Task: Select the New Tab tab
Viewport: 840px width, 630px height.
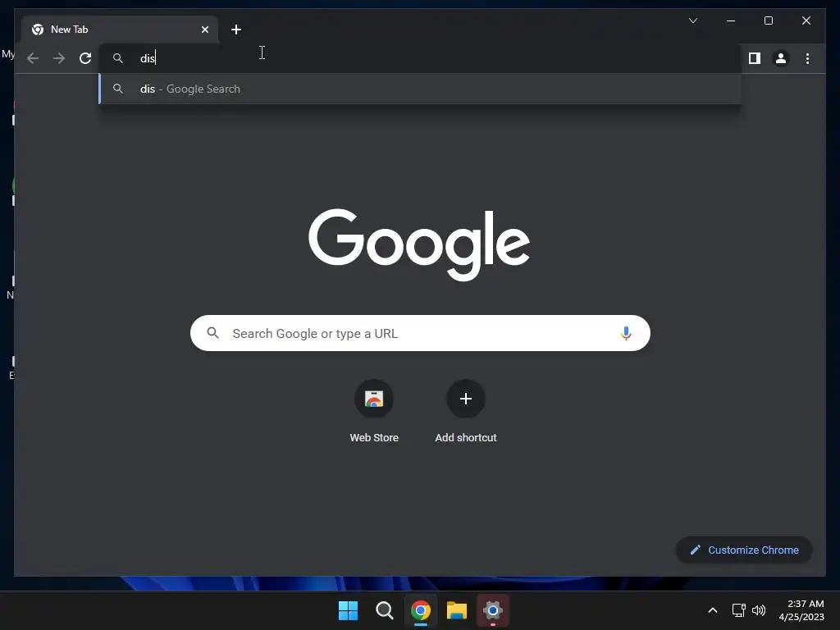Action: click(120, 30)
